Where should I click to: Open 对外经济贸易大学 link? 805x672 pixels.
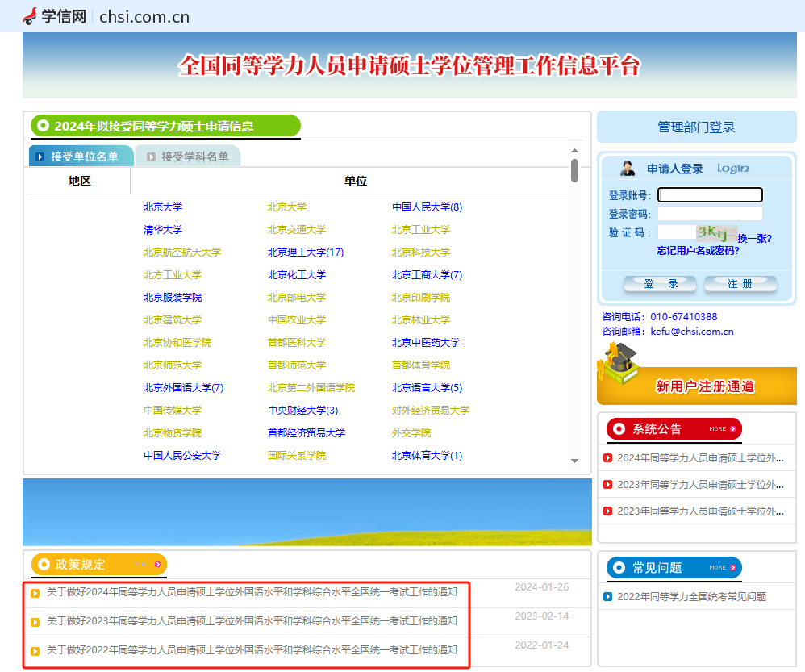[x=430, y=410]
